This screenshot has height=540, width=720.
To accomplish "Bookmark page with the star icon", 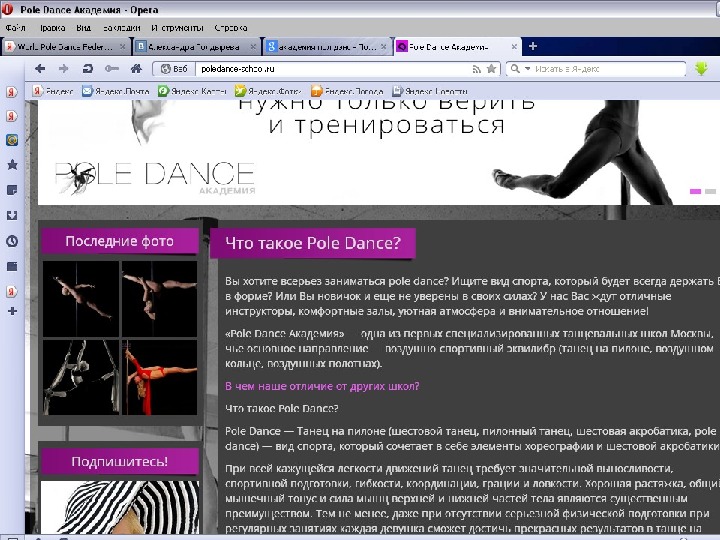I will pyautogui.click(x=491, y=69).
